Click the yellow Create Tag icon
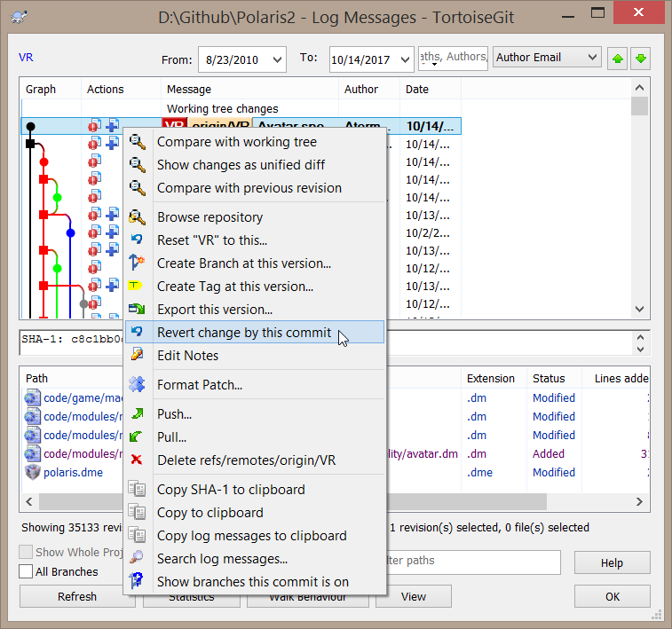This screenshot has height=629, width=672. pyautogui.click(x=136, y=285)
